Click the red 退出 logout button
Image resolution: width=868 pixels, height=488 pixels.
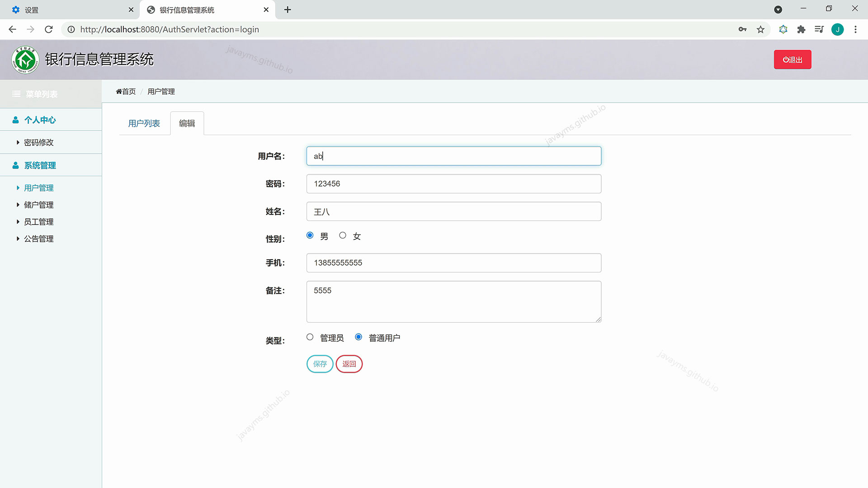pos(792,60)
